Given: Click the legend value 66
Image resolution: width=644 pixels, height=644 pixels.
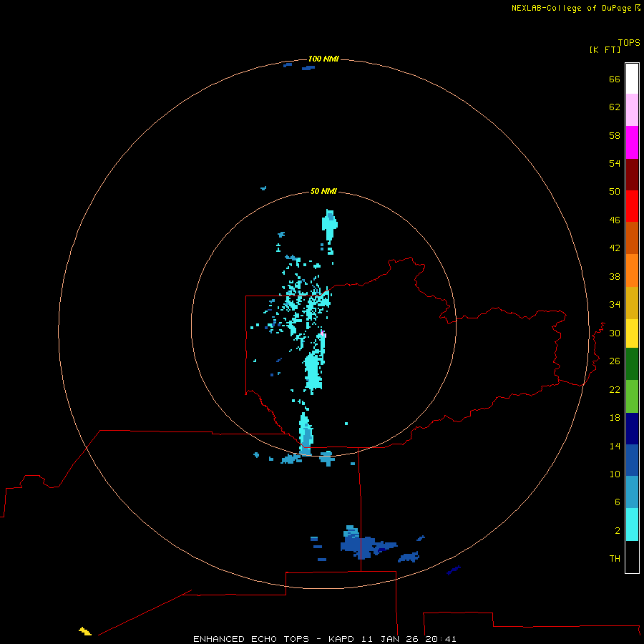Looking at the screenshot, I should [x=615, y=79].
